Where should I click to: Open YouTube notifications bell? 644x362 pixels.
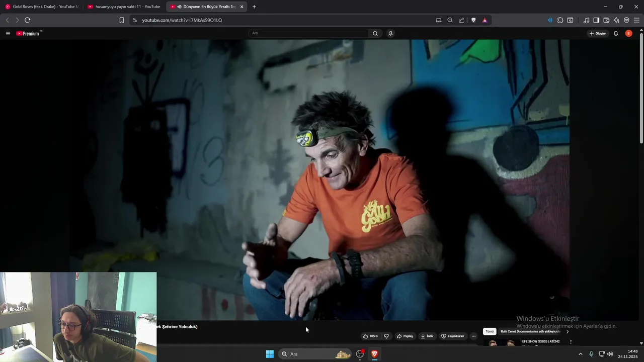pyautogui.click(x=616, y=34)
